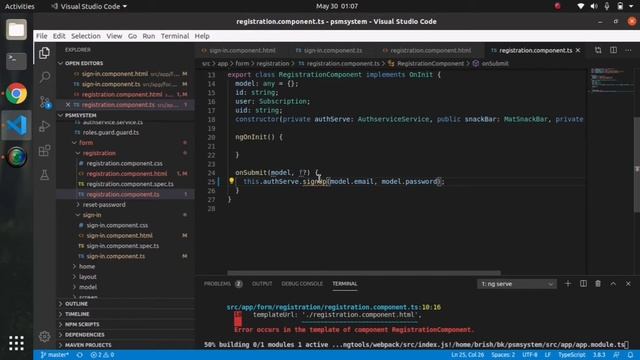This screenshot has width=640, height=360.
Task: Open the terminal selector 'ng serve' dropdown
Action: coord(516,284)
